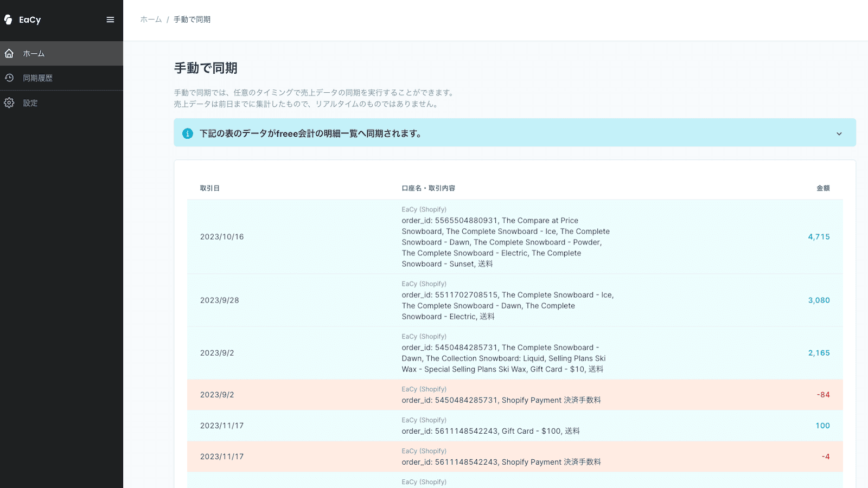Select the 2023/9/28 transaction row amount 3,080
The width and height of the screenshot is (868, 488).
coord(819,300)
